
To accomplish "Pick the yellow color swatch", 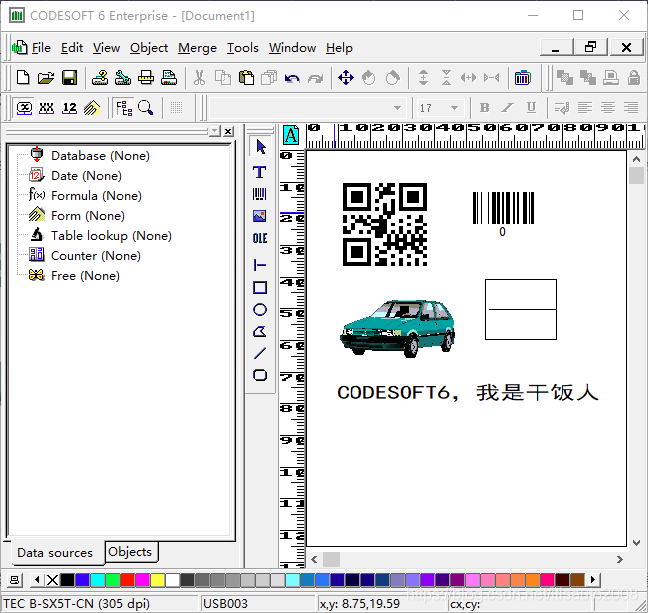I will (157, 580).
